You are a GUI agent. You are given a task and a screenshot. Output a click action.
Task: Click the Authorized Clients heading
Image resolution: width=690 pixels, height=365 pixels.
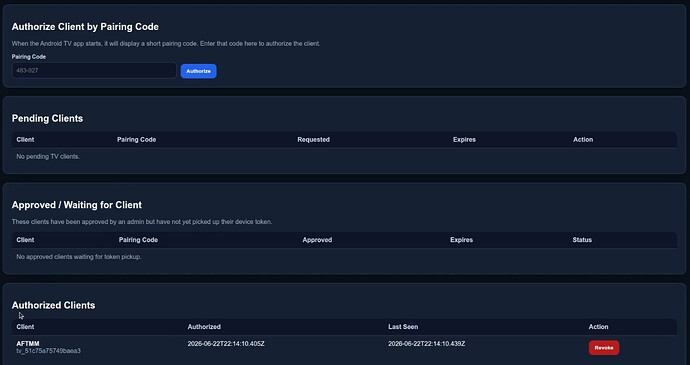point(53,305)
